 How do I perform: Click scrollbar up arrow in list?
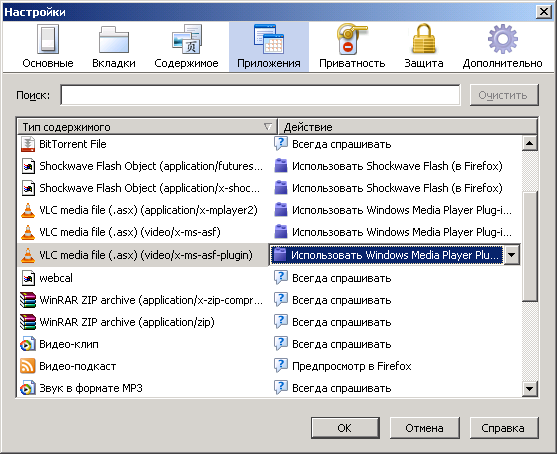pyautogui.click(x=530, y=144)
